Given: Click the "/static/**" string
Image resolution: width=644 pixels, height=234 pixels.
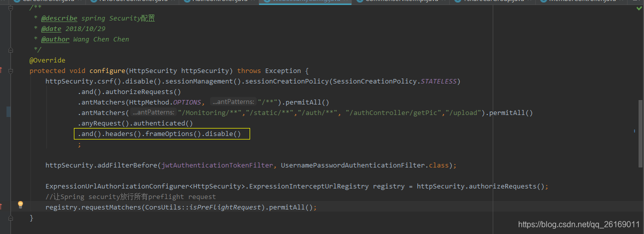Looking at the screenshot, I should [x=269, y=112].
